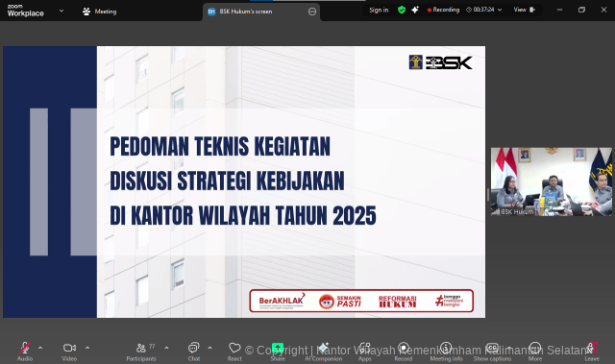This screenshot has width=615, height=364.
Task: Open the Participants panel
Action: point(141,348)
